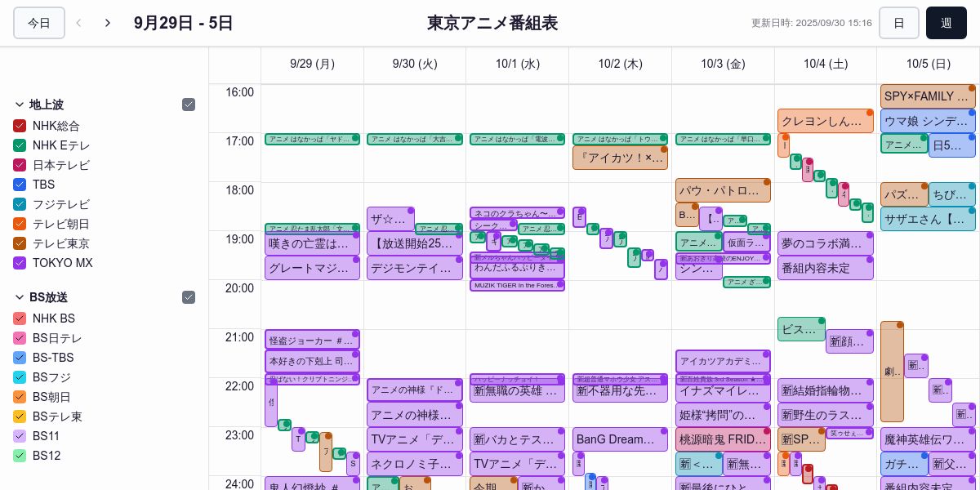Open イナズマイレ… program on Friday
The width and height of the screenshot is (980, 490).
pyautogui.click(x=723, y=390)
